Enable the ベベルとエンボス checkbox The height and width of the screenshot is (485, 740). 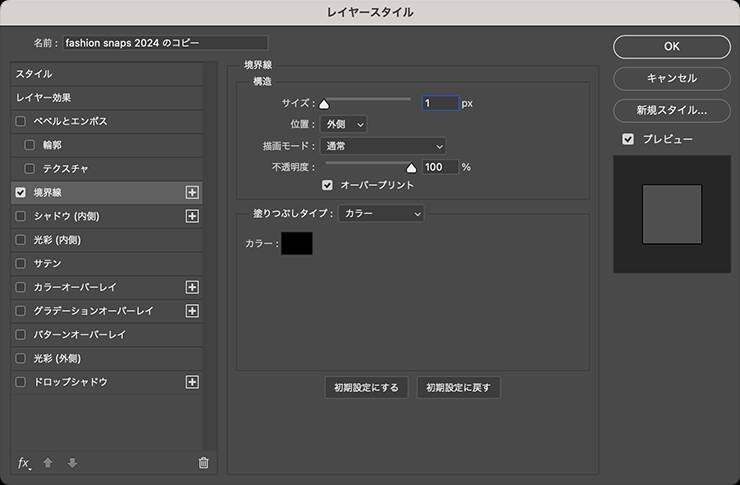(21, 121)
